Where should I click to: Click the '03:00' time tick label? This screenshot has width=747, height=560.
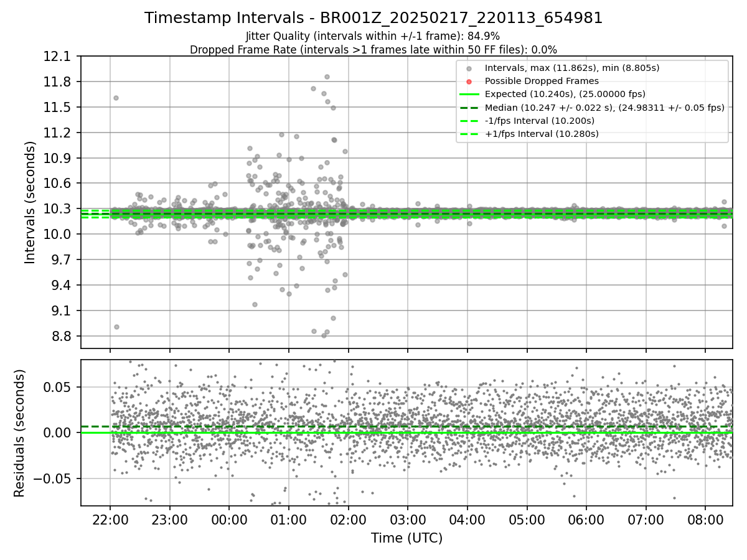(408, 520)
